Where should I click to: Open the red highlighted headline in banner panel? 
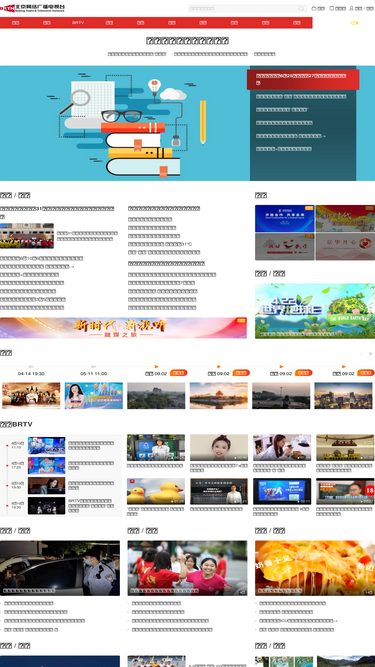click(x=303, y=79)
